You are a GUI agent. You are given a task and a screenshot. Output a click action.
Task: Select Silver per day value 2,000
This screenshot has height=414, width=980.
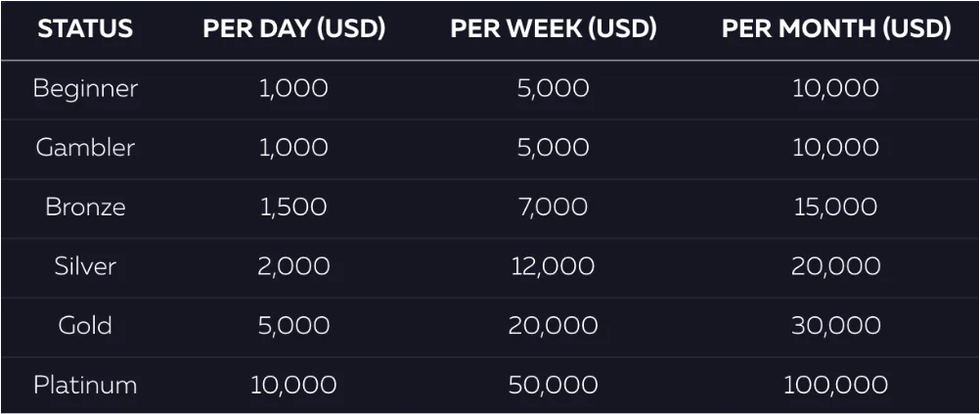pos(293,266)
